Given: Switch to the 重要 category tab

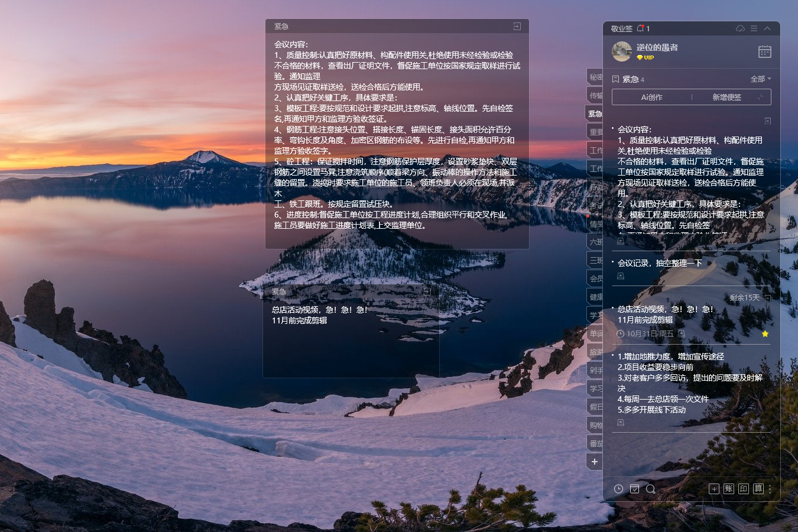Looking at the screenshot, I should (595, 132).
